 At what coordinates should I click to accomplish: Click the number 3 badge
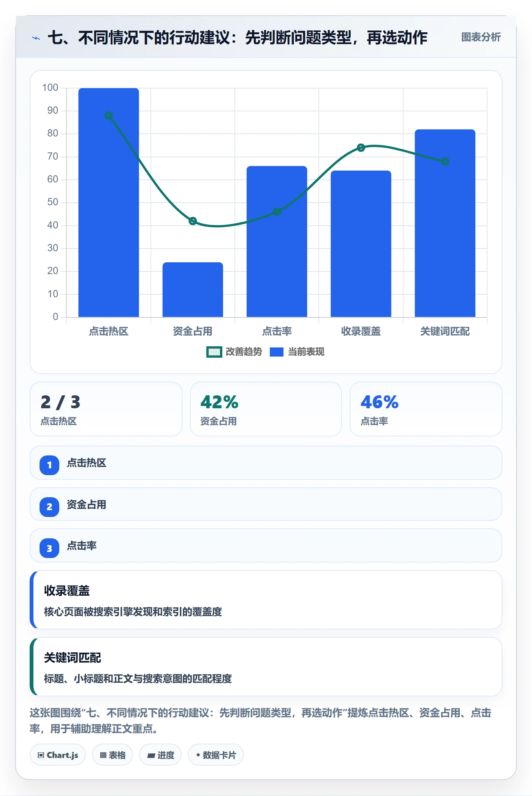[49, 548]
